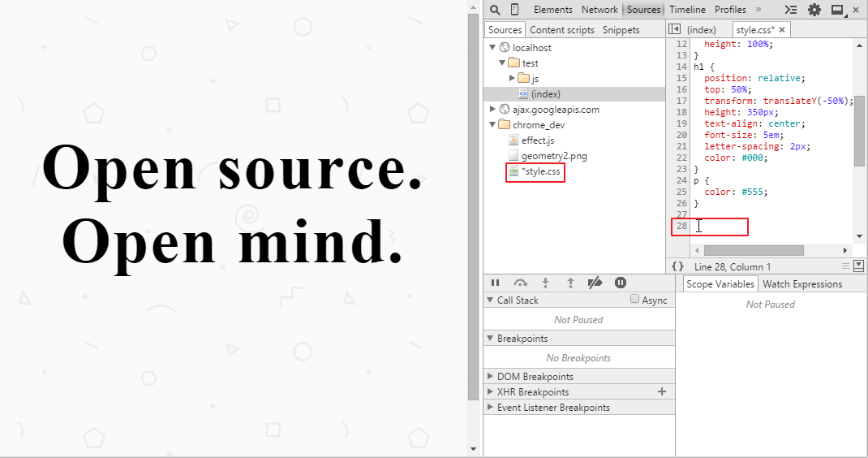Viewport: 868px width, 458px height.
Task: Enable the Async call stack checkbox
Action: coord(635,300)
